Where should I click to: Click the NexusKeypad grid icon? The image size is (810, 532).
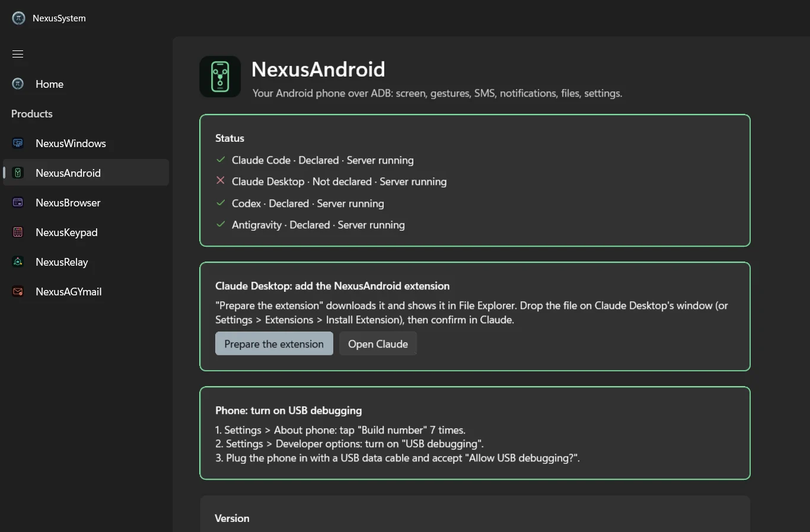click(18, 232)
